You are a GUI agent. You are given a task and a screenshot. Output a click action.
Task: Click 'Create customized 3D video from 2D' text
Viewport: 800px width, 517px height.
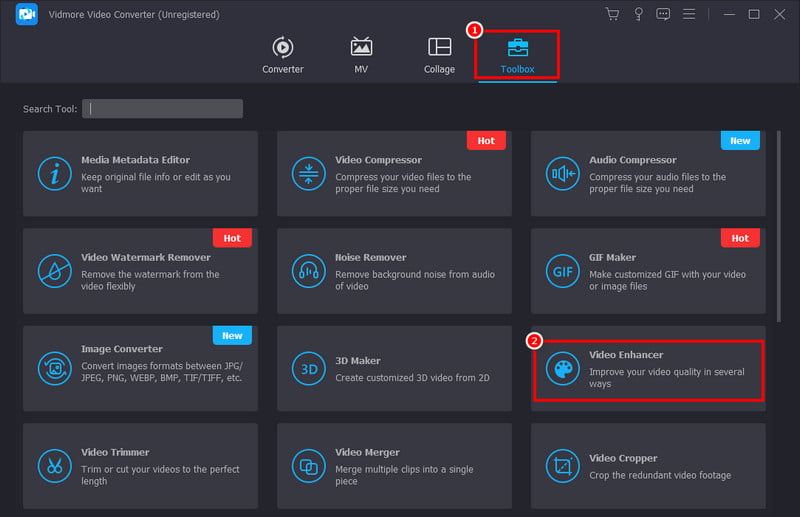(412, 378)
